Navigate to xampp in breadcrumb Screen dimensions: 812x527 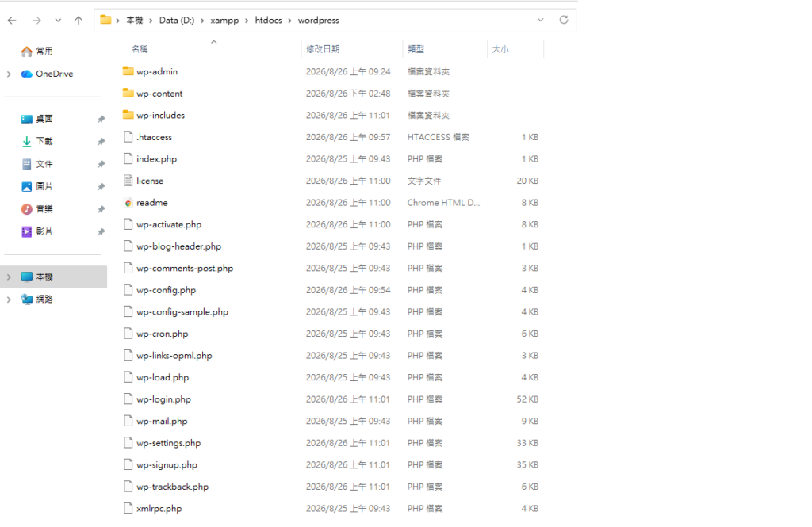(224, 20)
